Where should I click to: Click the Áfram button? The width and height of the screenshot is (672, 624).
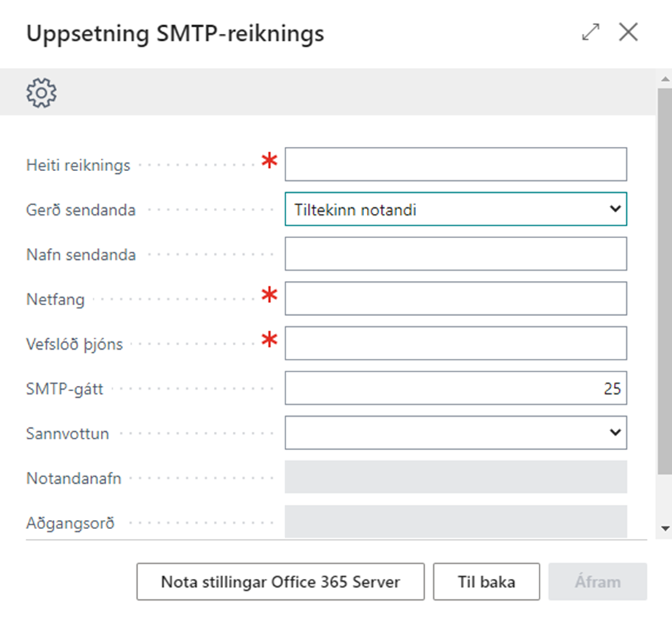[597, 582]
